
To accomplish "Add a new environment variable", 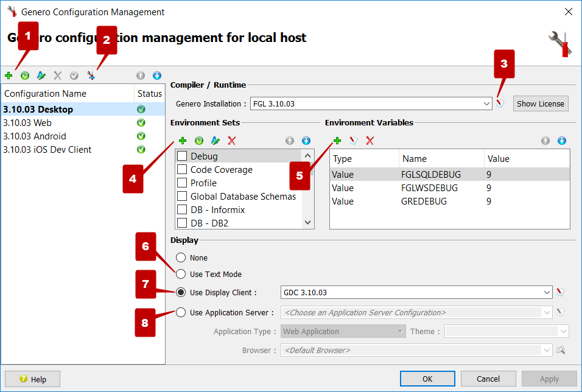I will tap(337, 141).
